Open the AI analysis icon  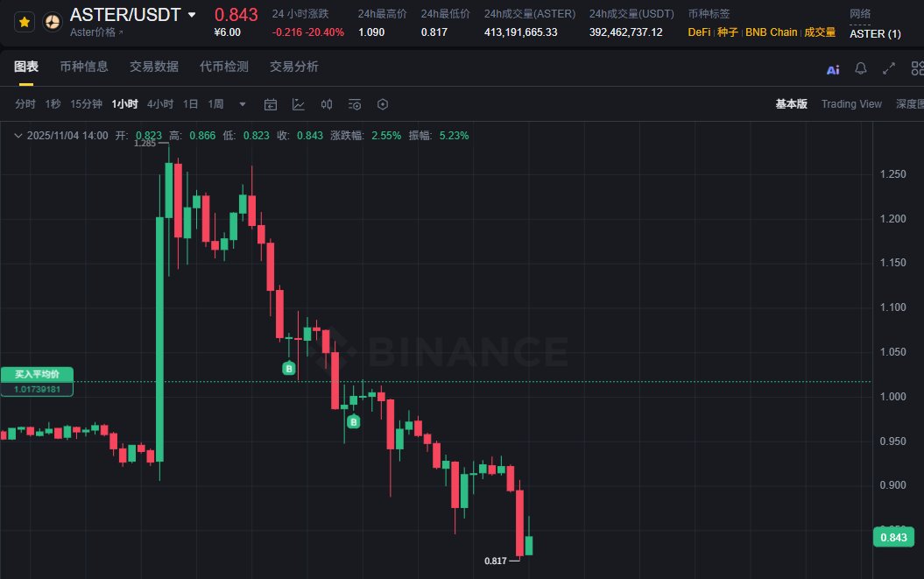coord(833,70)
